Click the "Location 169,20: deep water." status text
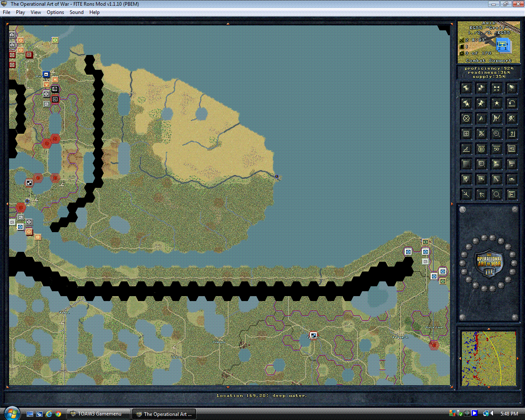 (262, 396)
